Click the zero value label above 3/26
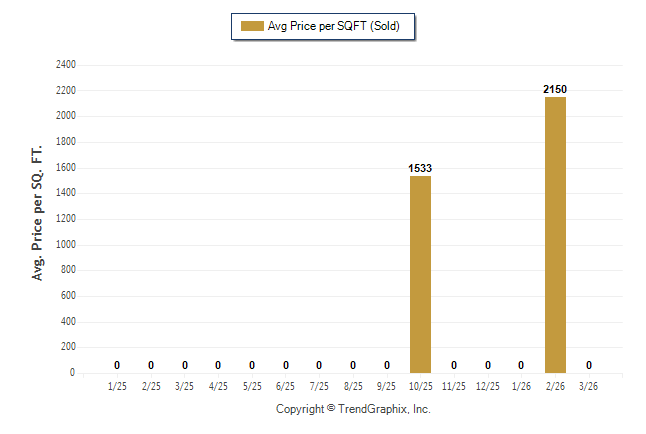The height and width of the screenshot is (434, 646). tap(589, 365)
